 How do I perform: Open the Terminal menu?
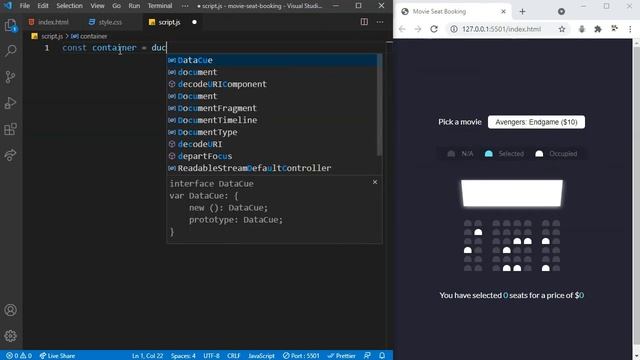pyautogui.click(x=160, y=6)
